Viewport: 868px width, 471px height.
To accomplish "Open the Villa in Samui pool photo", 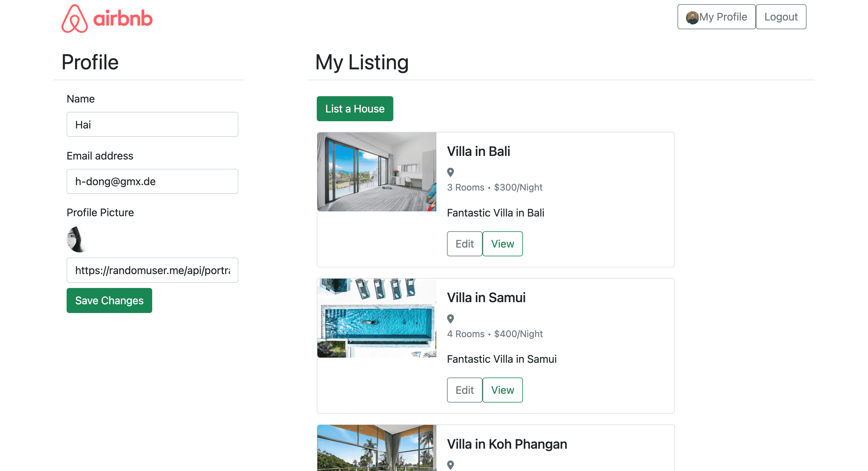I will pos(377,318).
